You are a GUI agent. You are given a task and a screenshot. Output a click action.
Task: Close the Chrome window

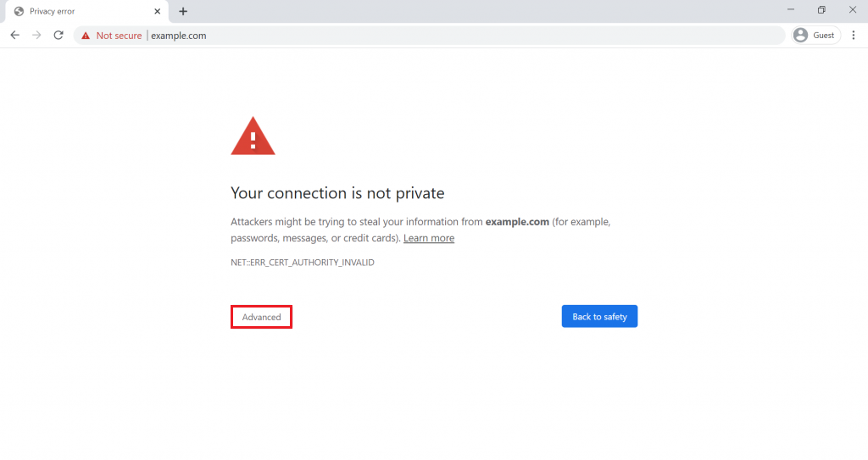tap(853, 10)
